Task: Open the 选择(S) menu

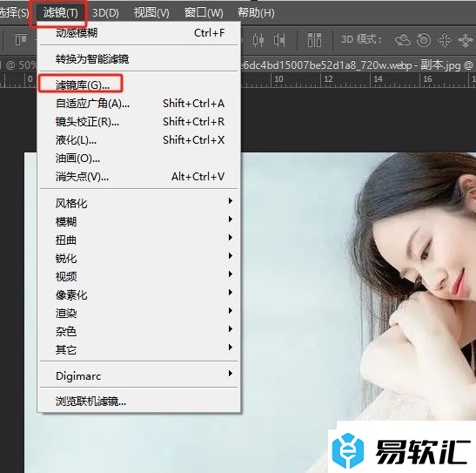Action: [x=14, y=13]
